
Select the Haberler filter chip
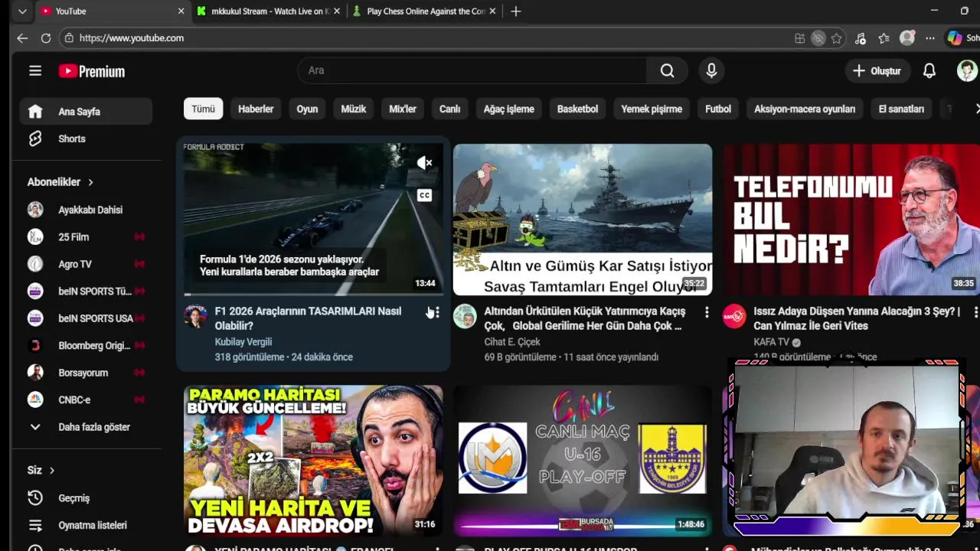256,109
